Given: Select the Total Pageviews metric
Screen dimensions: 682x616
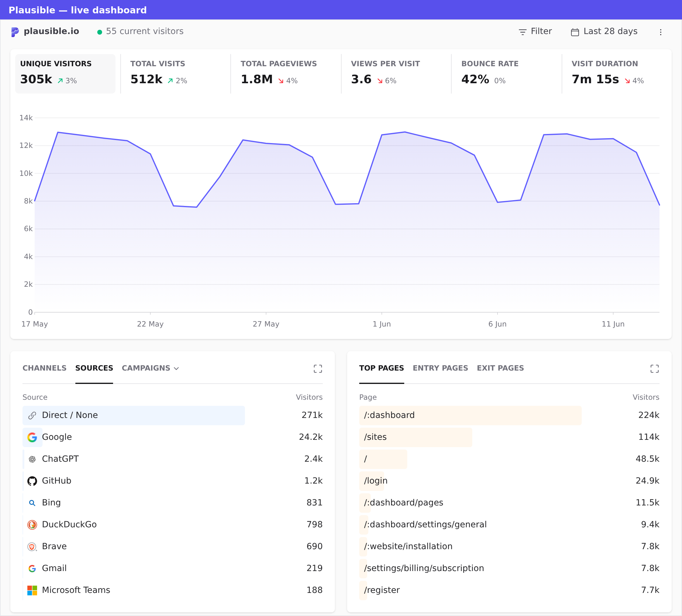Looking at the screenshot, I should pyautogui.click(x=285, y=74).
